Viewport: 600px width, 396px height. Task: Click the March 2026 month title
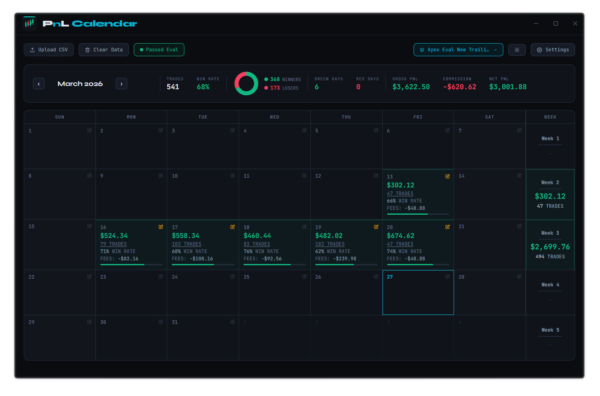(80, 84)
